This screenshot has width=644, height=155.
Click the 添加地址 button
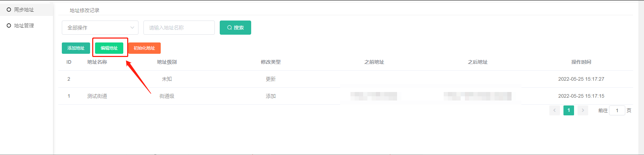coord(76,48)
